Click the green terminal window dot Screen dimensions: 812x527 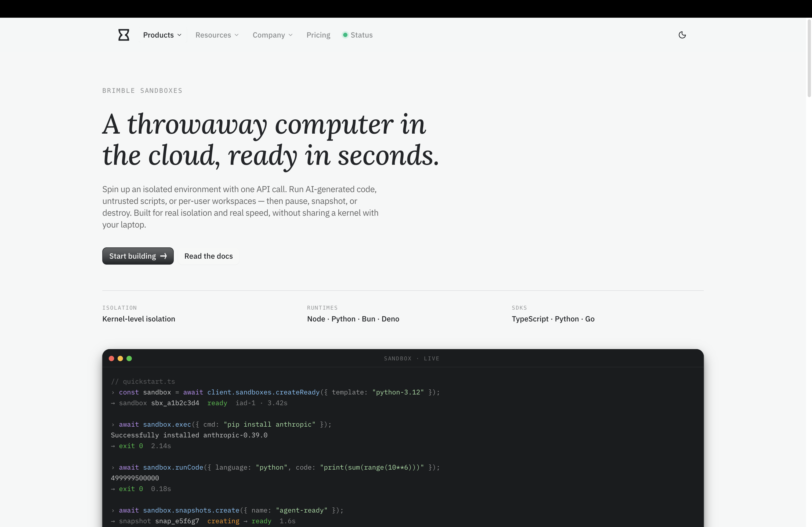click(129, 358)
